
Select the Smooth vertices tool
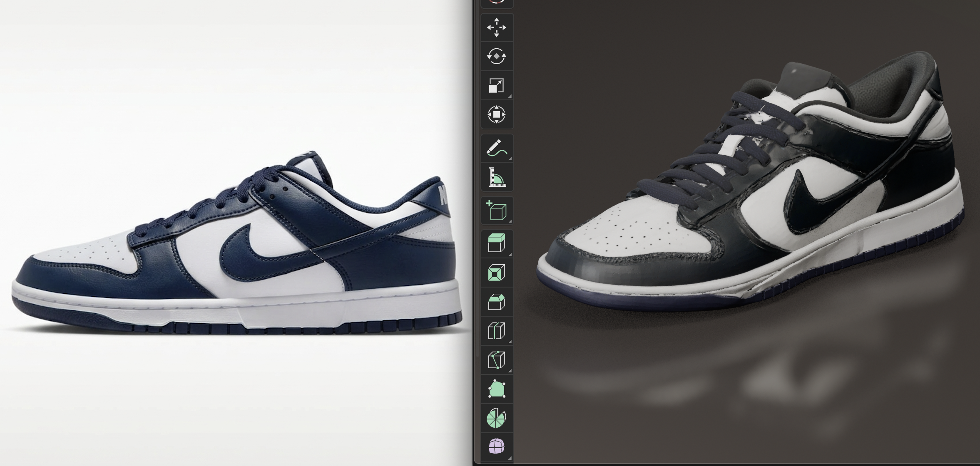coord(497,447)
